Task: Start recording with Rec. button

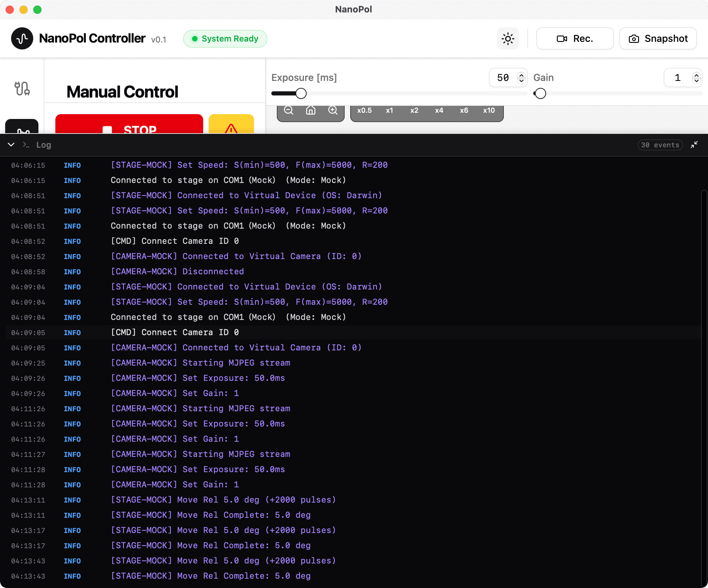Action: 575,39
